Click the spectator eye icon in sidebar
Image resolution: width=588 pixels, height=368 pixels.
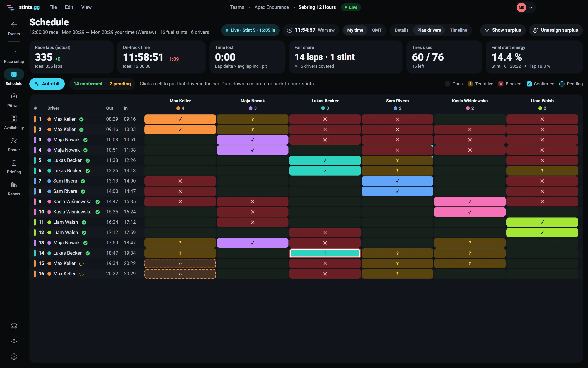14,341
